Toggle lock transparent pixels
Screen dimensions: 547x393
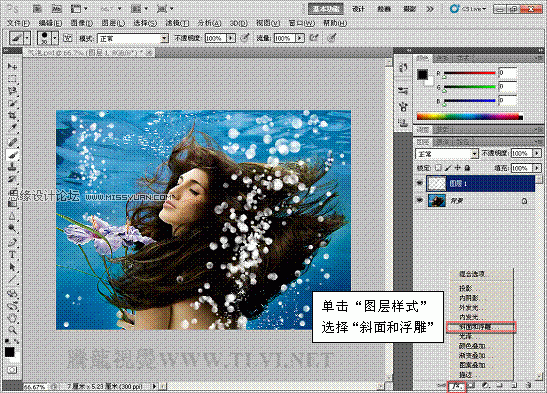439,168
